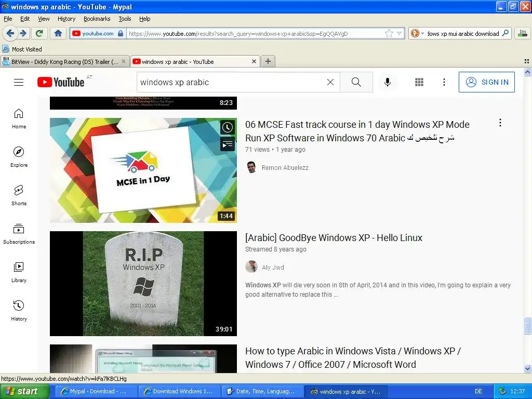The image size is (532, 399).
Task: Click the system tray notification icon
Action: (502, 391)
